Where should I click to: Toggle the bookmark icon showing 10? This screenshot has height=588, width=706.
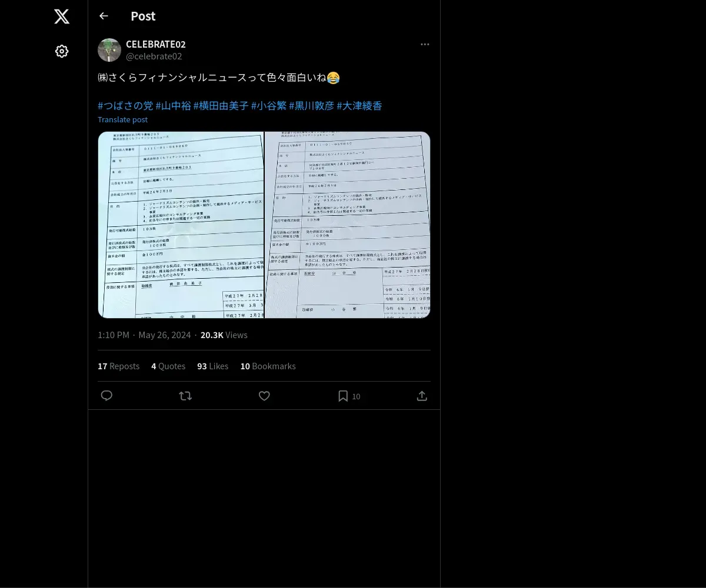point(349,396)
